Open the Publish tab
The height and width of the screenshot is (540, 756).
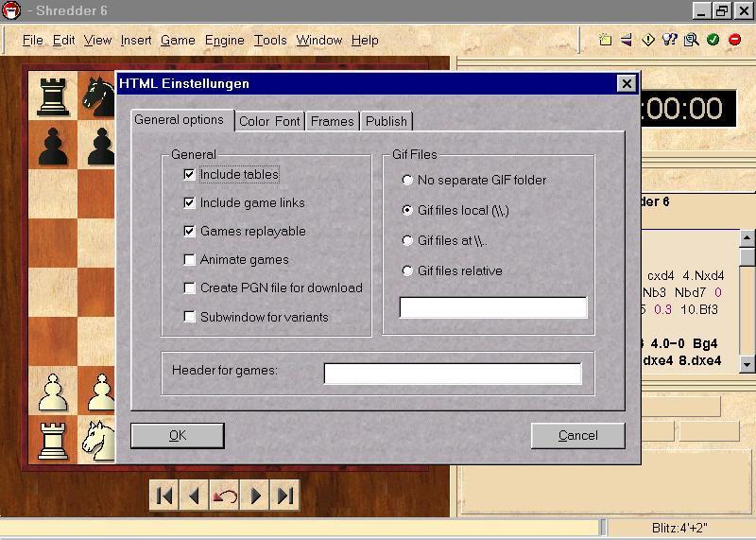pyautogui.click(x=386, y=121)
